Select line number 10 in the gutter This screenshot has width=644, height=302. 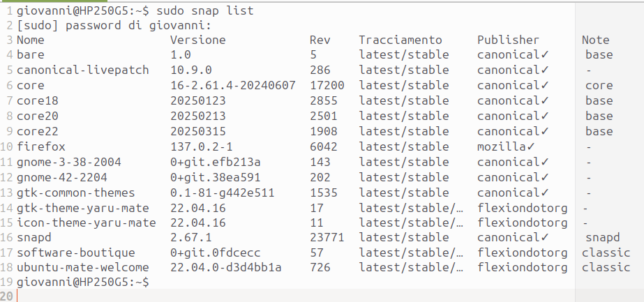click(x=7, y=146)
